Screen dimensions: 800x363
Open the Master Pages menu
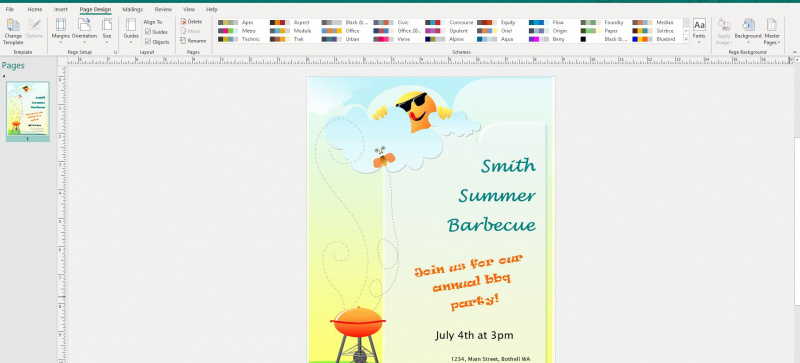pos(772,32)
